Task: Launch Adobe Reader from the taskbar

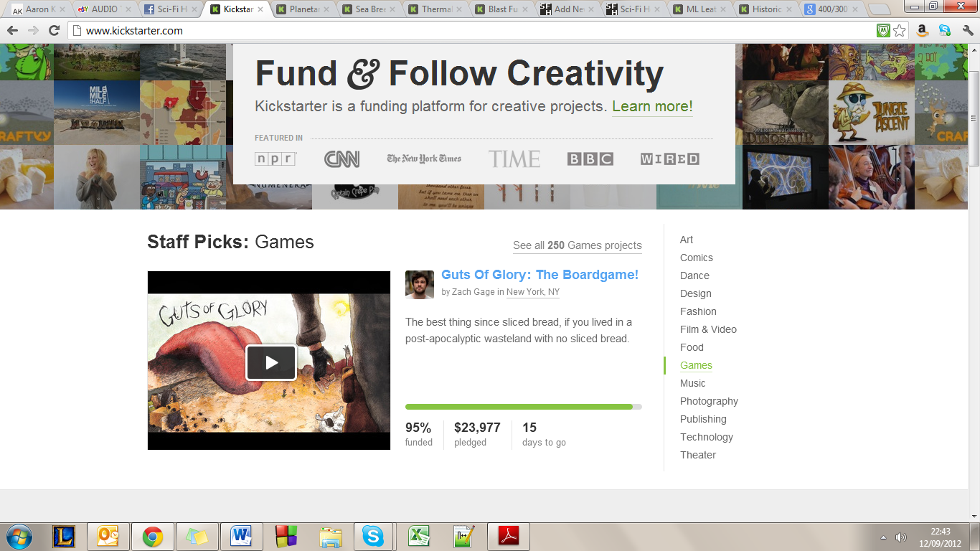Action: pyautogui.click(x=508, y=537)
